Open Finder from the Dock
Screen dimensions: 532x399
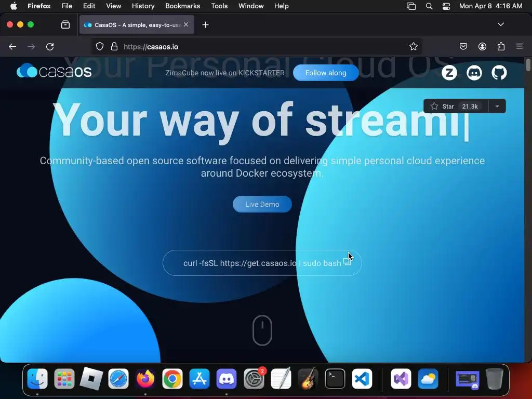click(x=37, y=378)
